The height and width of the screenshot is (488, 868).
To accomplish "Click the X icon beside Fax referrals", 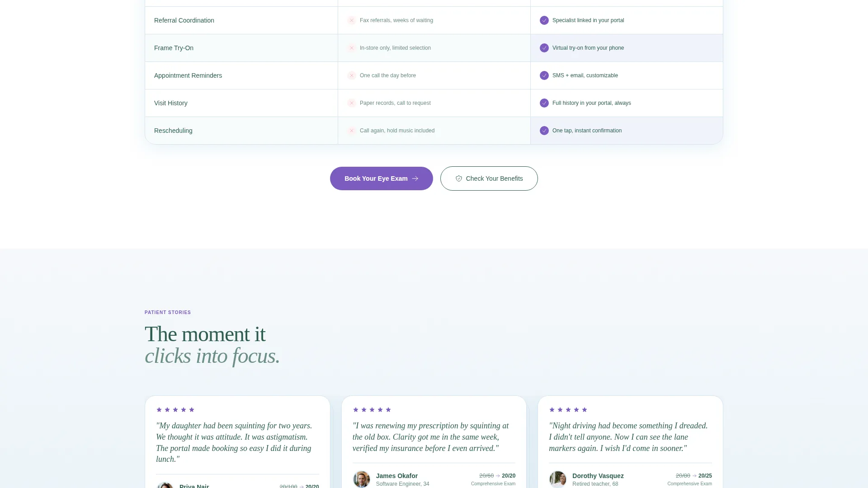I will [352, 20].
